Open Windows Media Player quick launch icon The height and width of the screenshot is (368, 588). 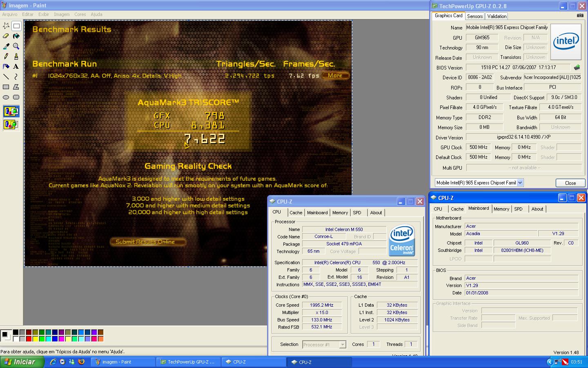pos(62,362)
